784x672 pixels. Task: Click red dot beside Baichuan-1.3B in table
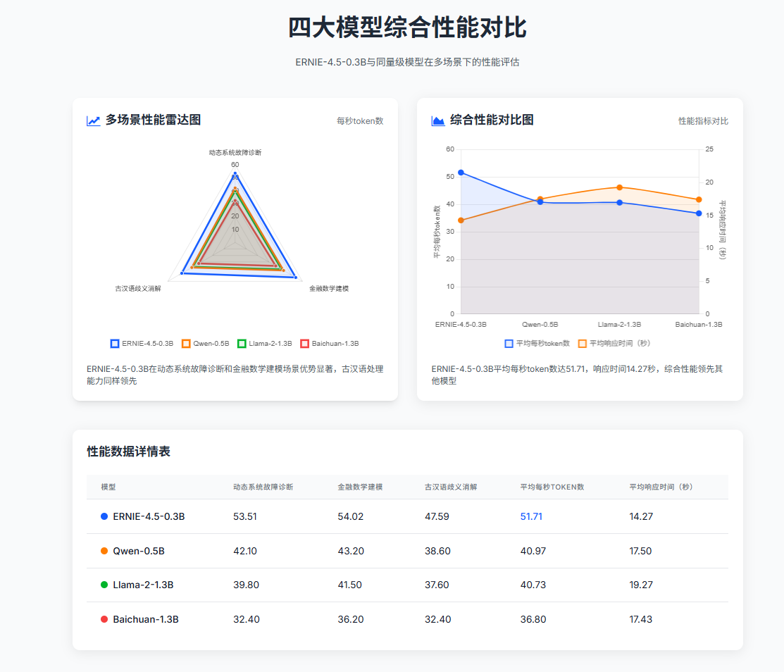[x=104, y=619]
